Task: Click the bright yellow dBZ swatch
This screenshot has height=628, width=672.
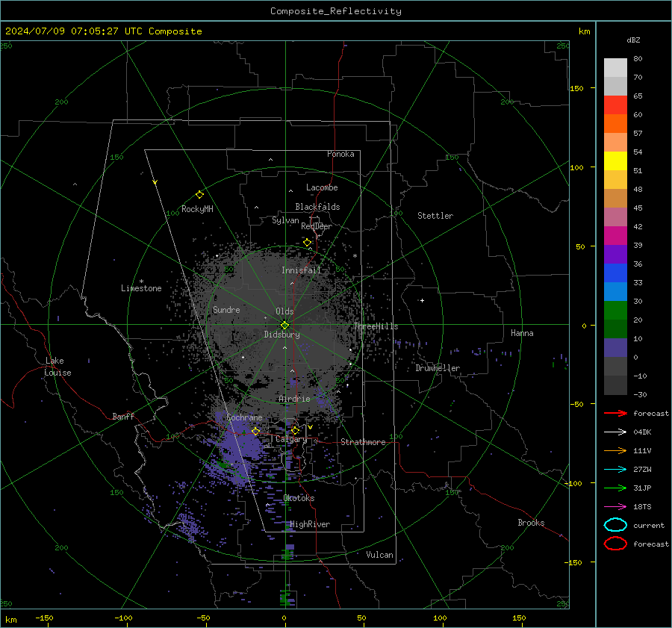Action: point(615,161)
